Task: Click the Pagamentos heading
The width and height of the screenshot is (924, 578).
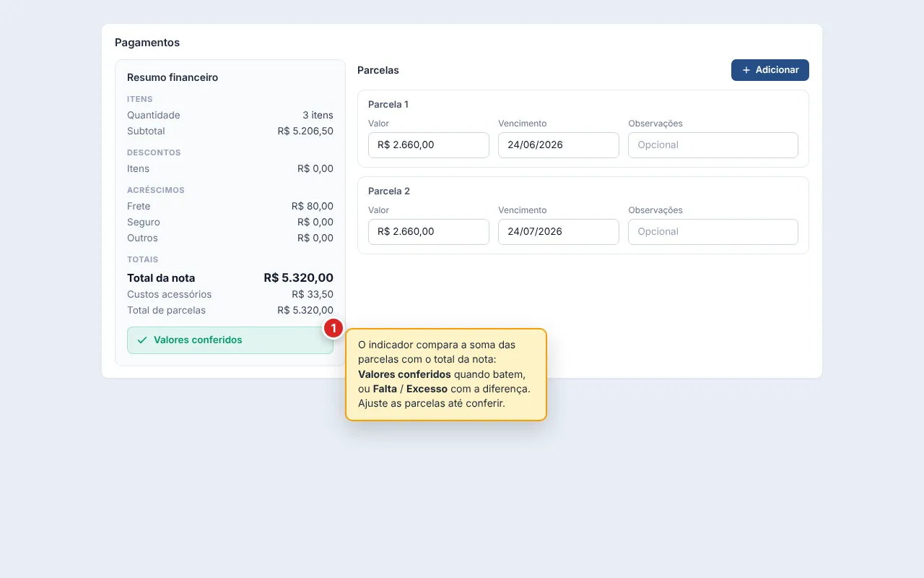Action: pyautogui.click(x=147, y=43)
